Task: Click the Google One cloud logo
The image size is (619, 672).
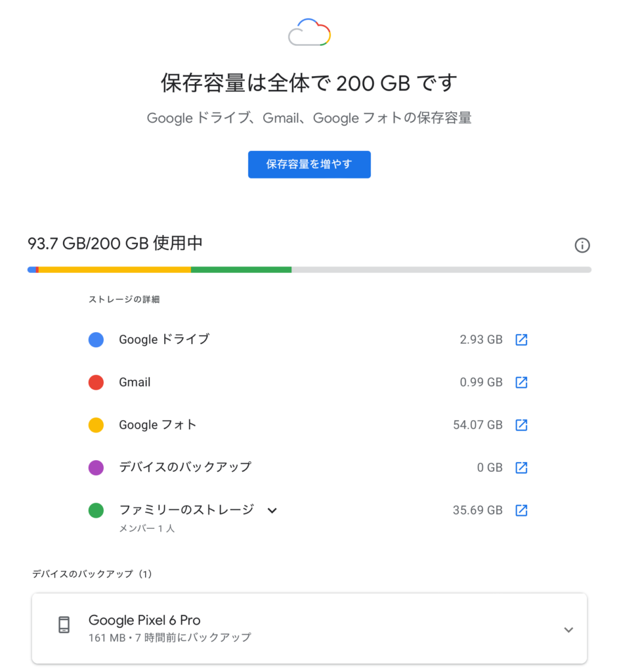Action: pyautogui.click(x=309, y=32)
